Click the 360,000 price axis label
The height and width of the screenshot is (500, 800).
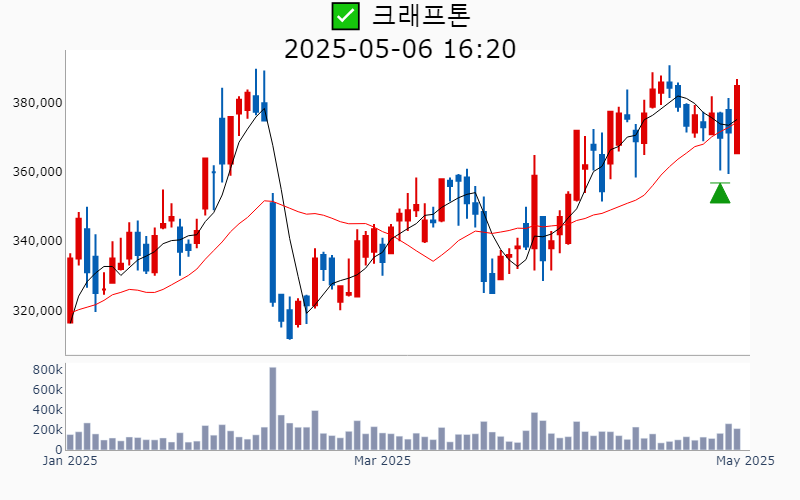coord(37,172)
